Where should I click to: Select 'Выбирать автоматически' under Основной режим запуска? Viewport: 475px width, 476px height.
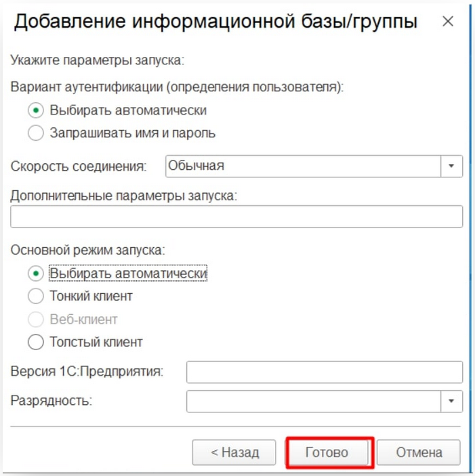36,274
